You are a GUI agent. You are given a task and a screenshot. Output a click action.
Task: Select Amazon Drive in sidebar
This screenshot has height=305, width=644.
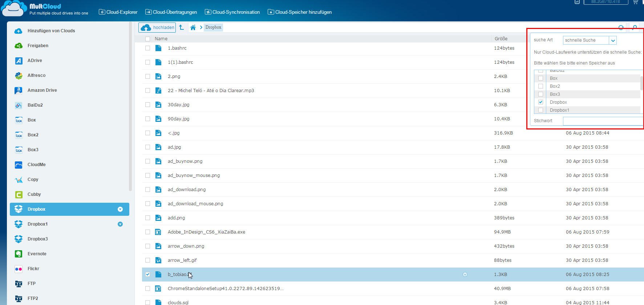pyautogui.click(x=42, y=90)
